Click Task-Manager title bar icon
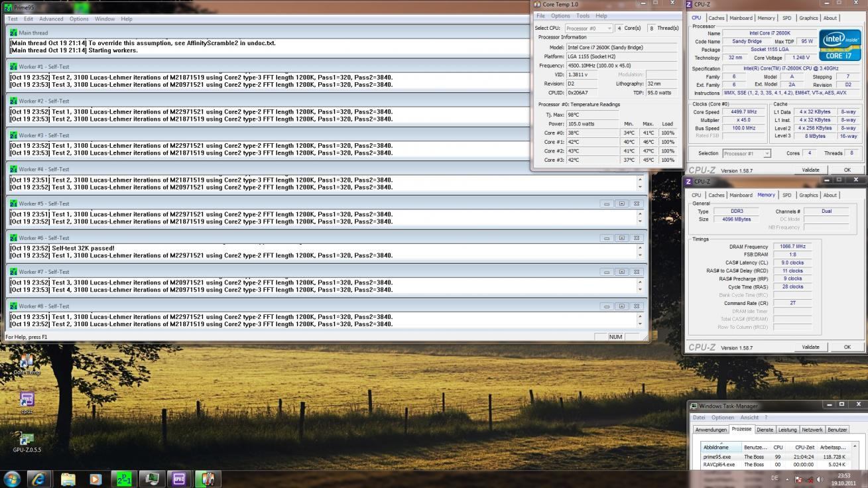 tap(694, 406)
